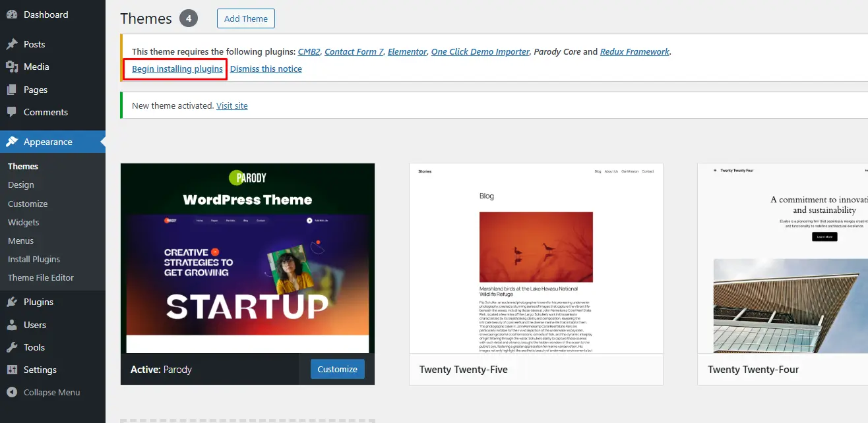Viewport: 868px width, 423px height.
Task: Click the Visit site link
Action: (x=232, y=105)
